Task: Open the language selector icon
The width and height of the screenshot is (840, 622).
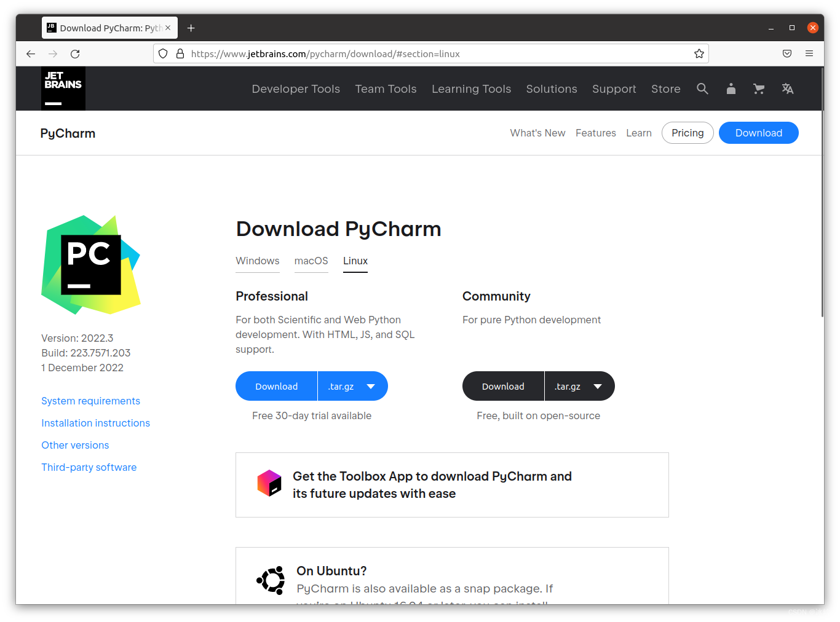Action: [x=788, y=89]
